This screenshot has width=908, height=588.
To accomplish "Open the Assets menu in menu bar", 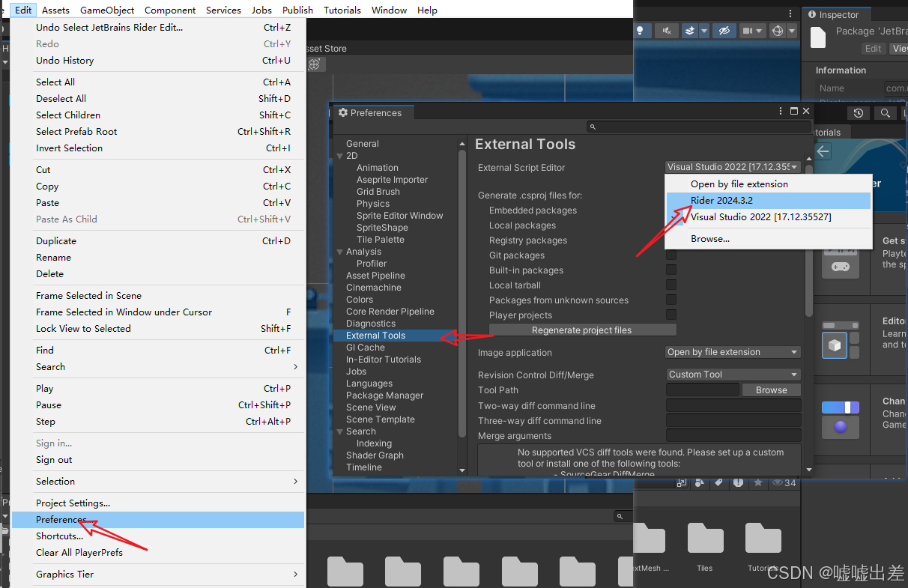I will (x=55, y=10).
